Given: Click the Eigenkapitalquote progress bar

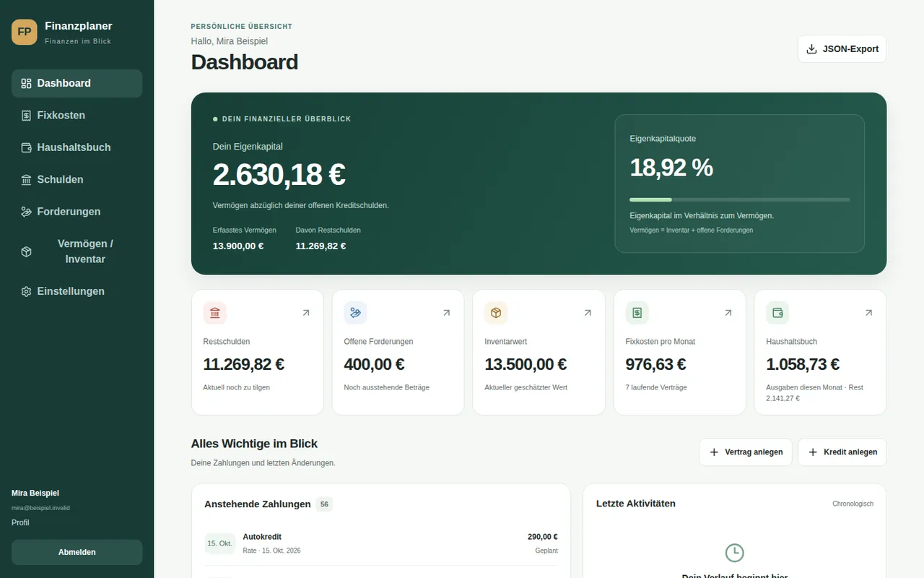Looking at the screenshot, I should point(739,199).
